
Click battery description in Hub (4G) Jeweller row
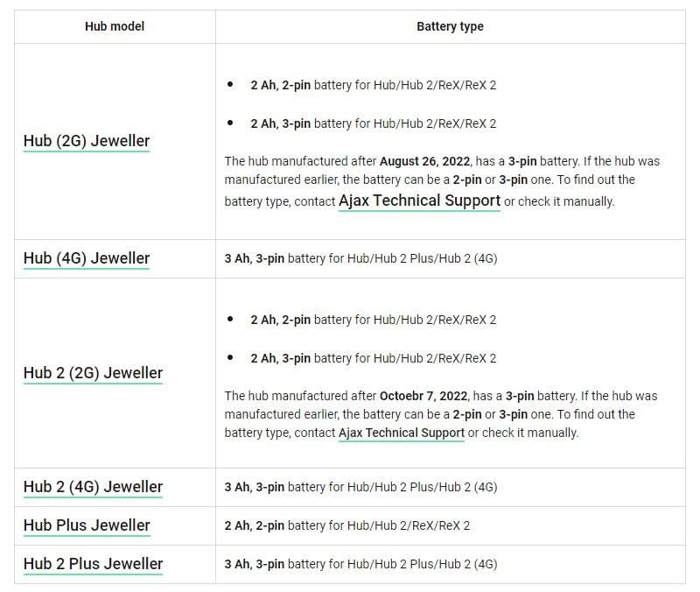tap(360, 258)
